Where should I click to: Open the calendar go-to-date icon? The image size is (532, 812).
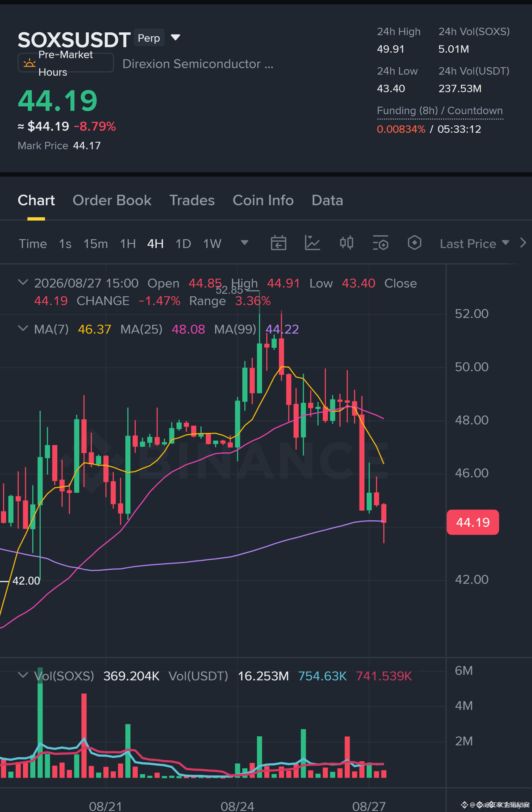(278, 243)
